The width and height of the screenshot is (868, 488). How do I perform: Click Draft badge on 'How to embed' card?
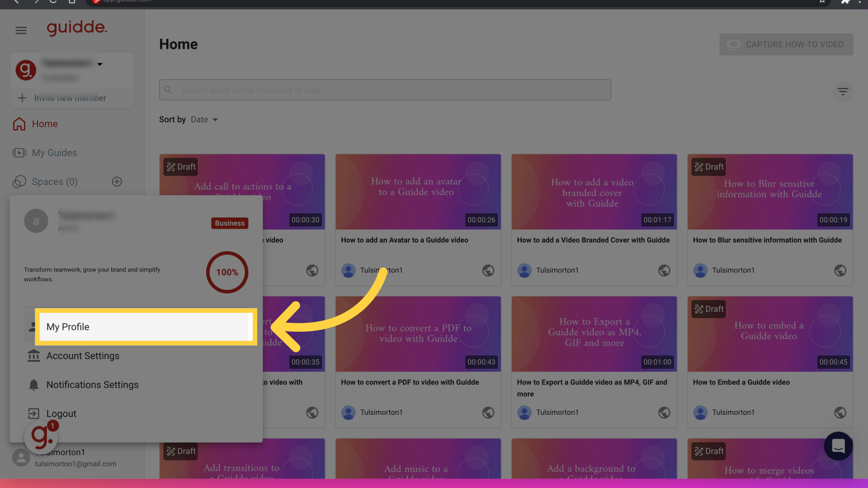(x=709, y=309)
